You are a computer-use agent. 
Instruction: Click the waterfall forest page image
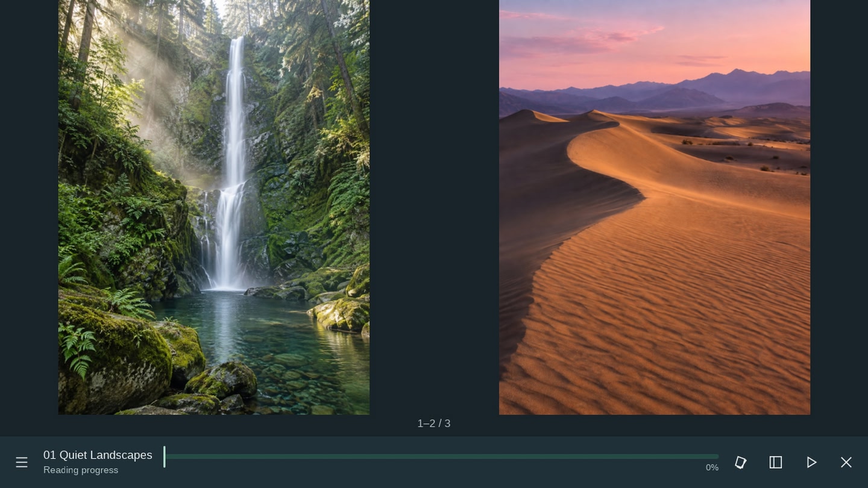214,207
